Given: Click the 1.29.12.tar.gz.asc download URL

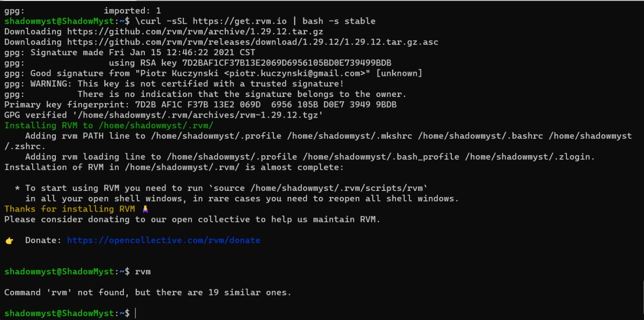Looking at the screenshot, I should 253,42.
